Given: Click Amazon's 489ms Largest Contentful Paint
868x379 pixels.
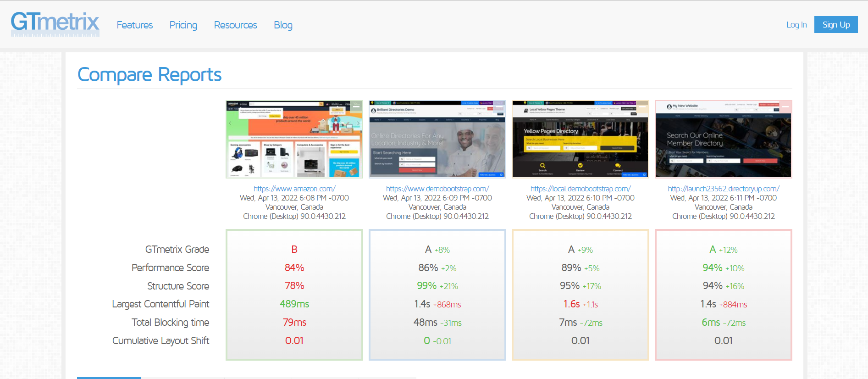Looking at the screenshot, I should click(294, 304).
